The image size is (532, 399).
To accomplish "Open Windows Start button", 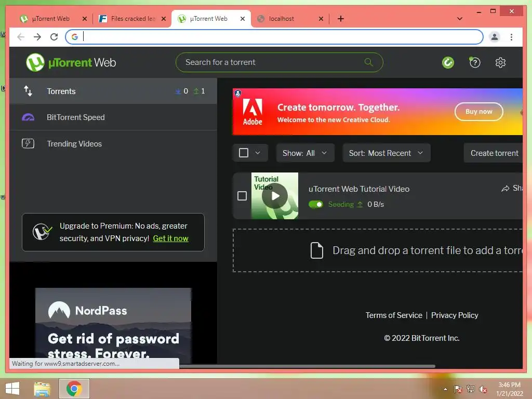I will [x=12, y=389].
